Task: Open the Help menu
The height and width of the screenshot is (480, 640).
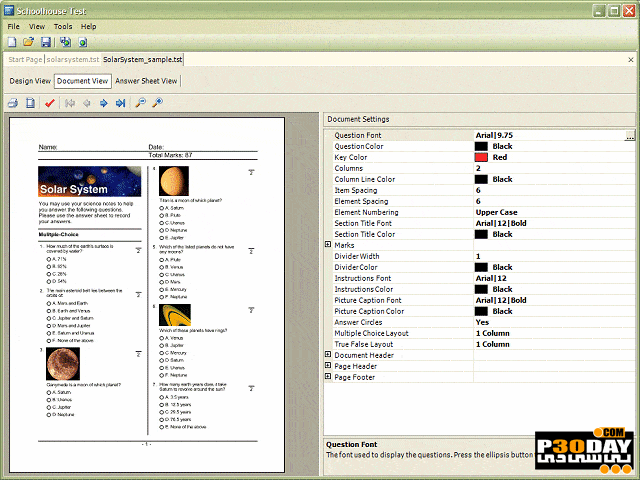Action: (x=88, y=27)
